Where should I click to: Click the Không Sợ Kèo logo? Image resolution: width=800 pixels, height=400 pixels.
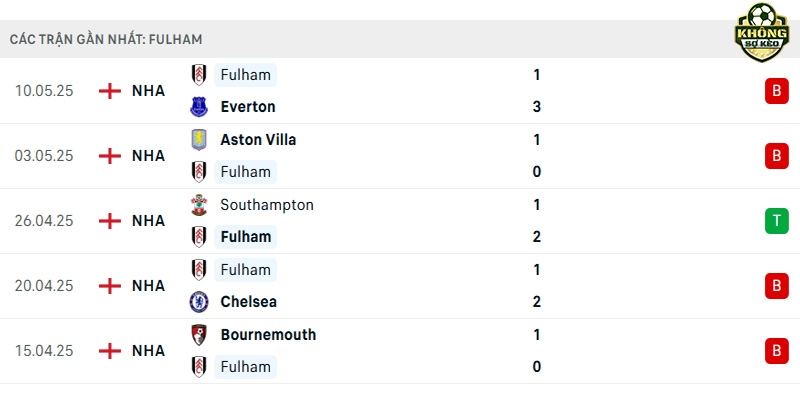(x=762, y=32)
